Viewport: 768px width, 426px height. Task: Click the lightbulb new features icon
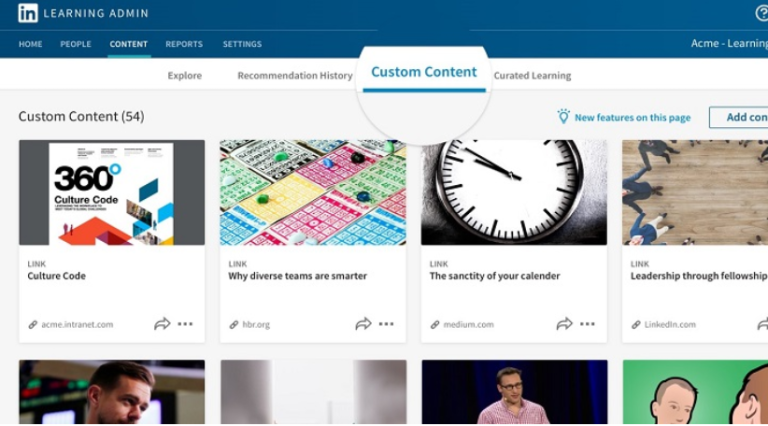pyautogui.click(x=563, y=117)
